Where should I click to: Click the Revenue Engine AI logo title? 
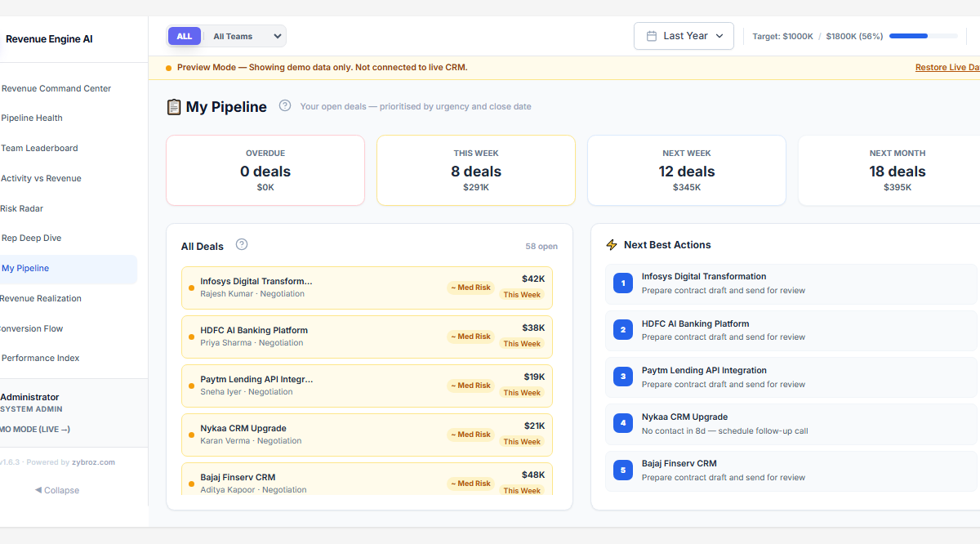pyautogui.click(x=49, y=38)
